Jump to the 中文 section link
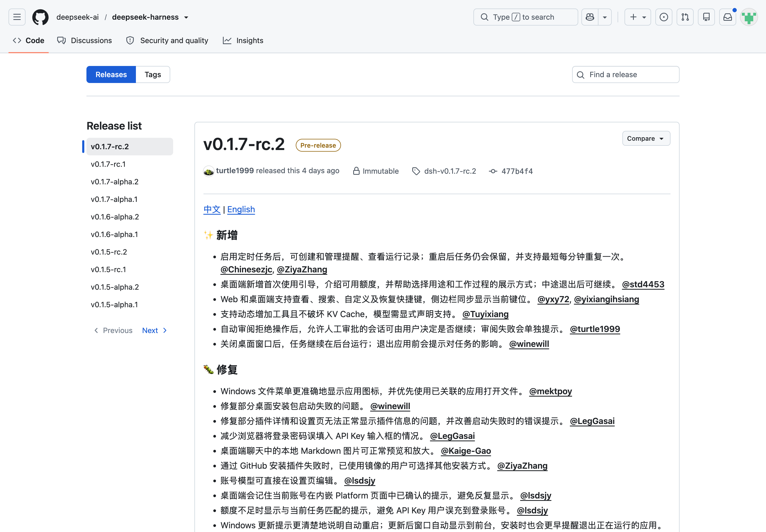The height and width of the screenshot is (532, 766). pos(212,209)
